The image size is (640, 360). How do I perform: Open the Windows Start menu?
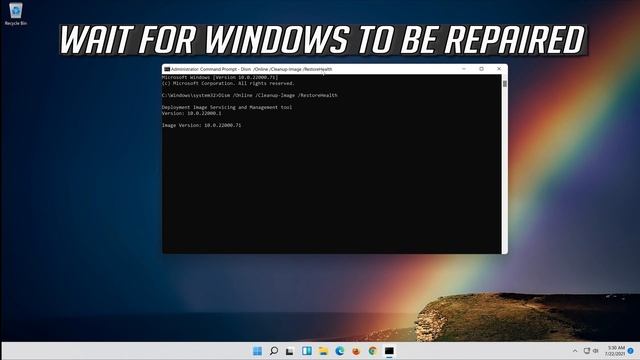click(258, 351)
